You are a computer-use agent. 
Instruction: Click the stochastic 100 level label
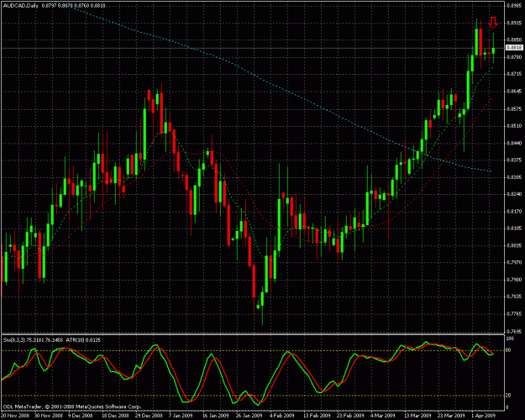509,339
